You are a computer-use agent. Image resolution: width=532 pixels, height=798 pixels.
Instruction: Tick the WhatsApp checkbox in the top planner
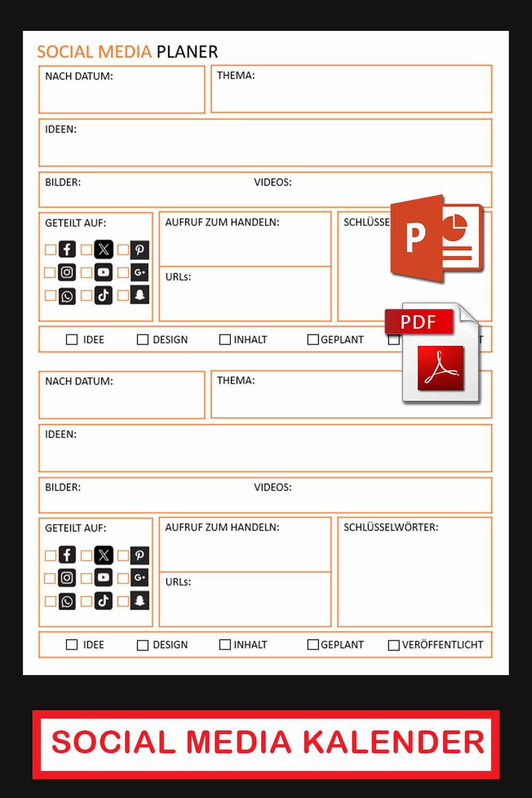pyautogui.click(x=51, y=295)
